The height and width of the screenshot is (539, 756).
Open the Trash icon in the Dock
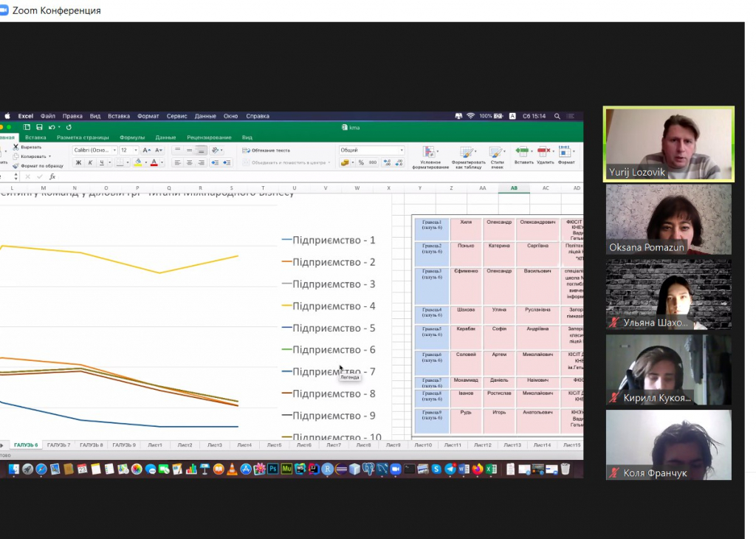[x=566, y=469]
